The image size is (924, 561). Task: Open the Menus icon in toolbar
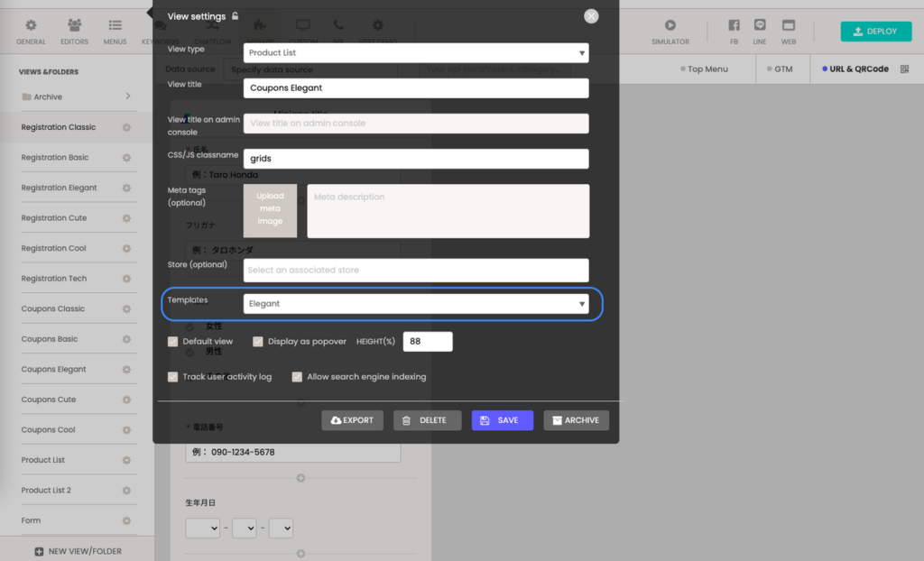pyautogui.click(x=115, y=26)
